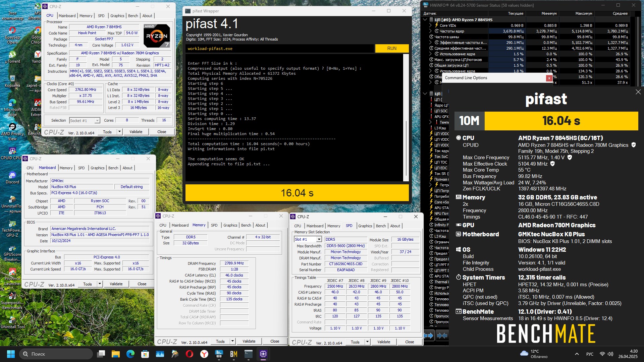The height and width of the screenshot is (362, 644).
Task: Select the Microsoft Edge desktop icon
Action: pos(12,108)
